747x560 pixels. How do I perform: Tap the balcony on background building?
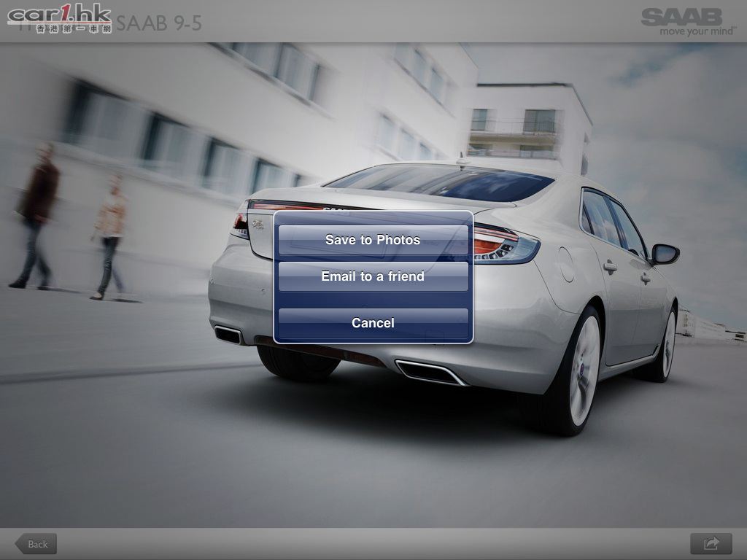tap(515, 136)
